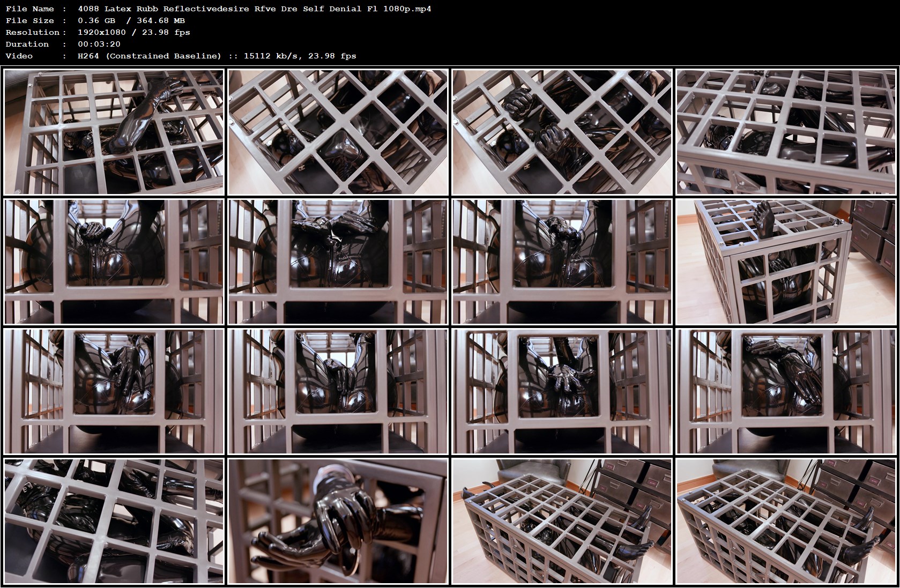The width and height of the screenshot is (900, 588).
Task: Select the Resolution line showing 1920x1080
Action: (98, 32)
